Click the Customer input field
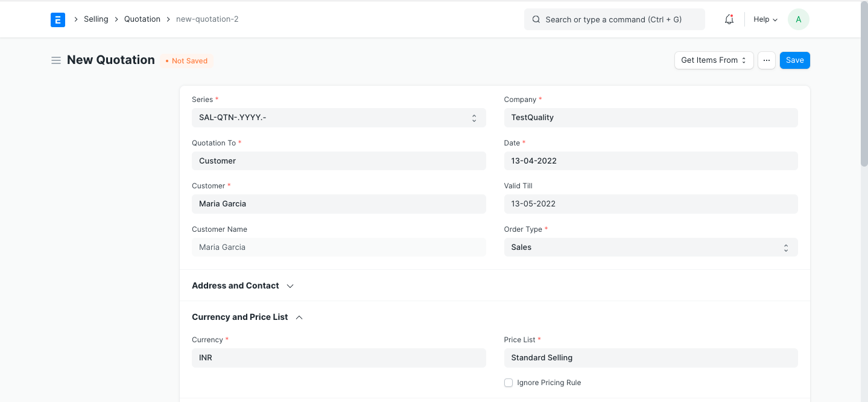This screenshot has width=868, height=402. pos(338,203)
